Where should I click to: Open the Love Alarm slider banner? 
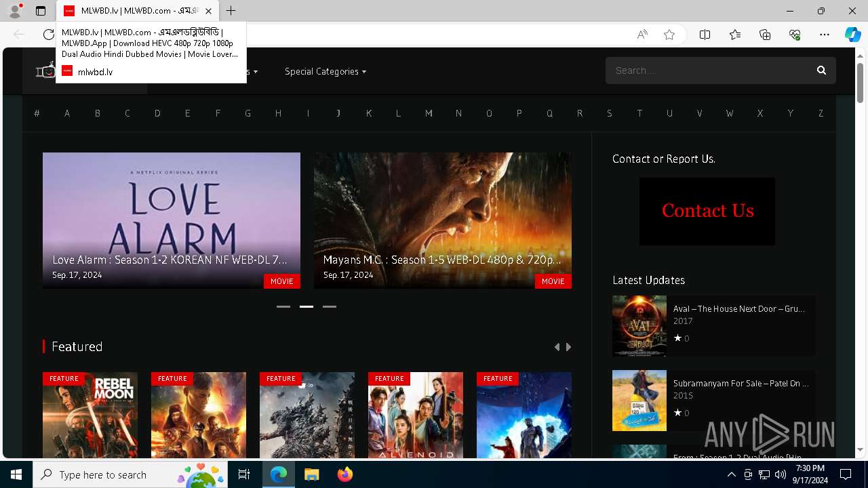(172, 220)
